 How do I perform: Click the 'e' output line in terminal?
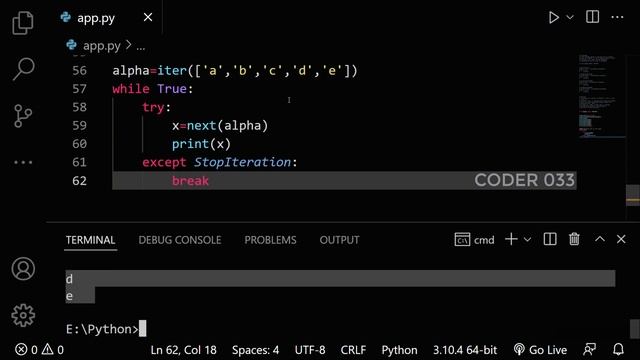[69, 296]
